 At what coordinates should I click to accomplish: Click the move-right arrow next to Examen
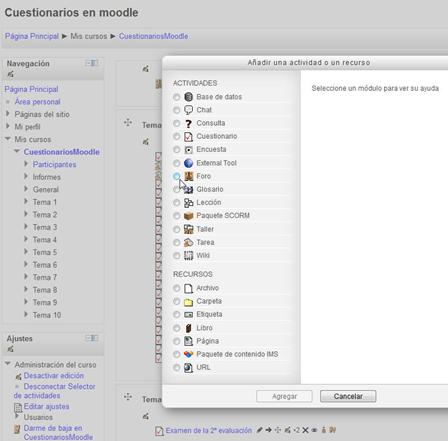pos(268,430)
